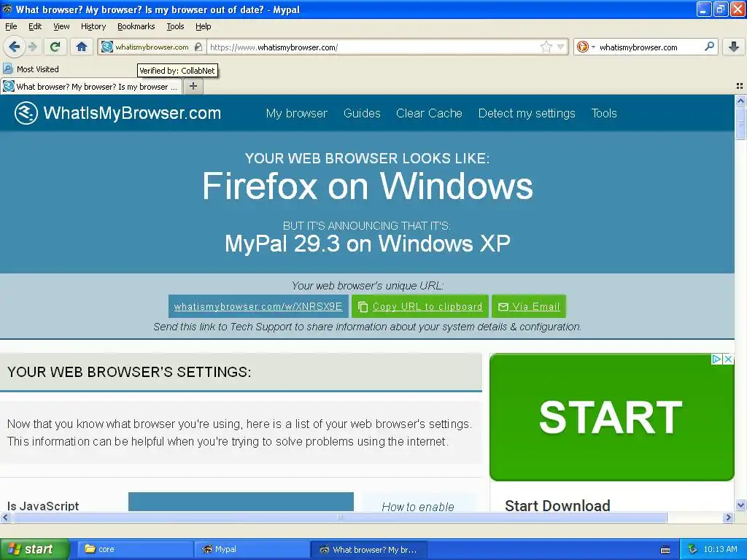Open the Most Visited bookmarks folder

click(31, 69)
